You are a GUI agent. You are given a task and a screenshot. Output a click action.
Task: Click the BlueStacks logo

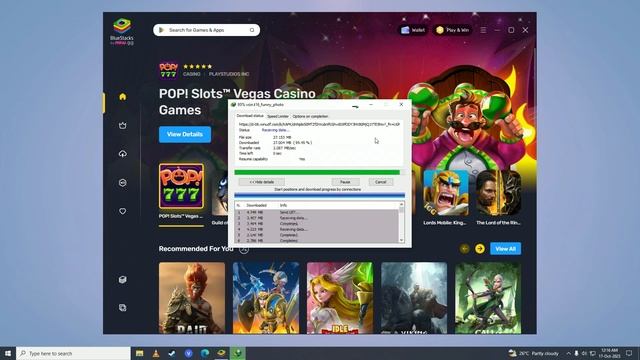pos(122,31)
